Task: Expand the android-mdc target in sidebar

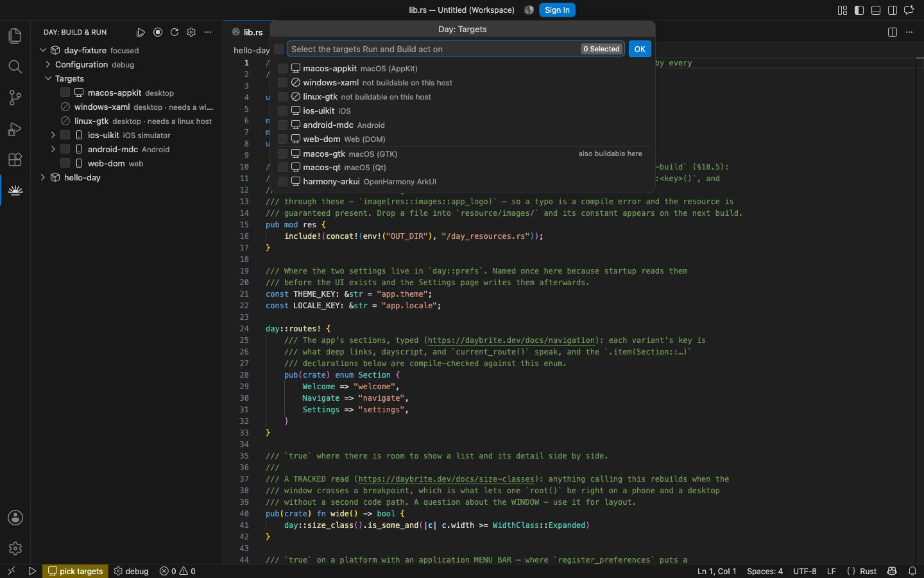Action: pyautogui.click(x=53, y=149)
